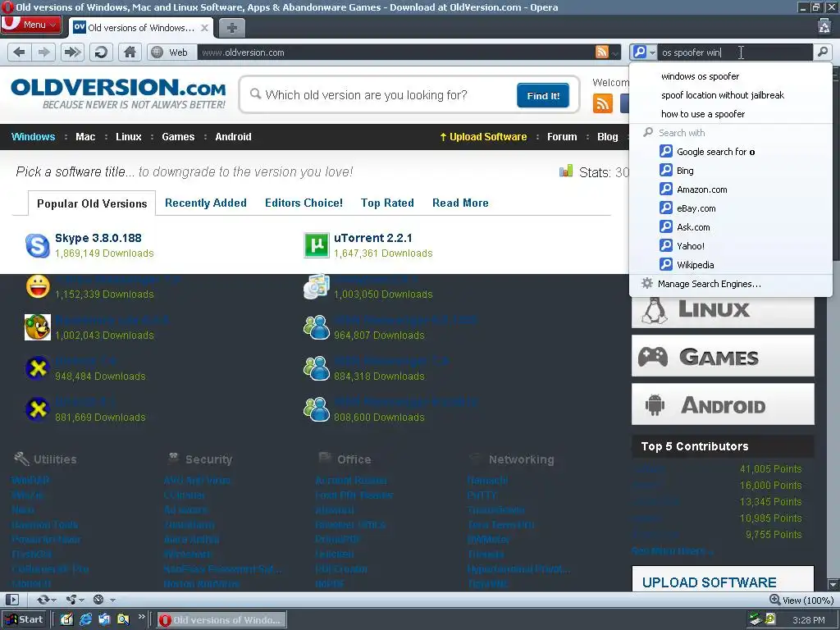Open the Games nav link
This screenshot has width=840, height=630.
click(178, 137)
